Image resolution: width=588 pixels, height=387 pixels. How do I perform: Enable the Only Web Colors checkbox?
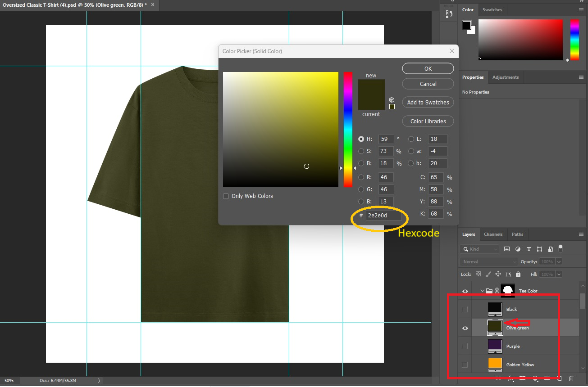[226, 196]
